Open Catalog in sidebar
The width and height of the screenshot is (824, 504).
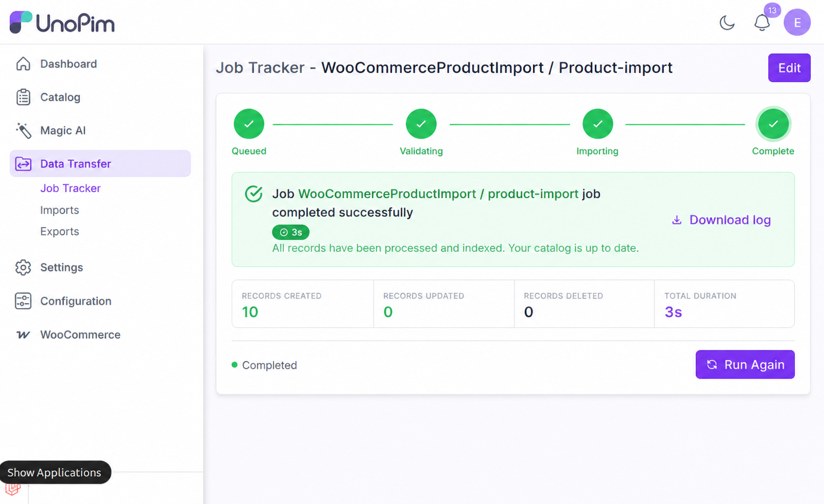[x=60, y=97]
